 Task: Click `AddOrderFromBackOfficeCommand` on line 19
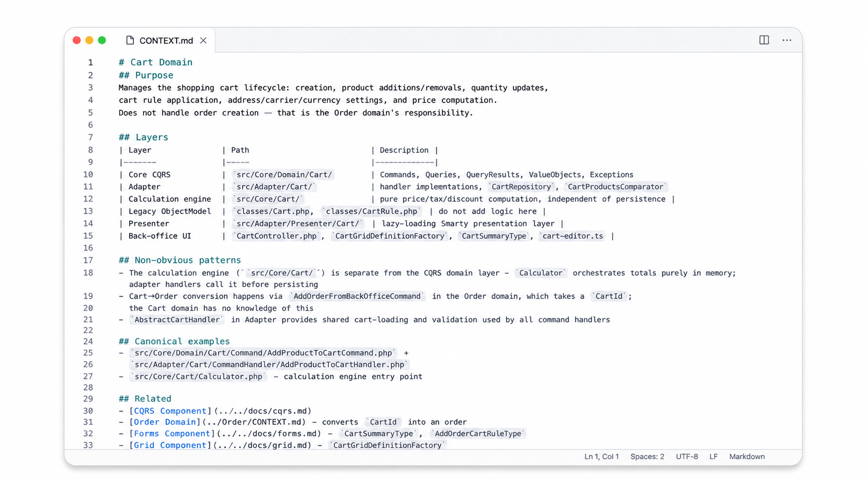357,297
